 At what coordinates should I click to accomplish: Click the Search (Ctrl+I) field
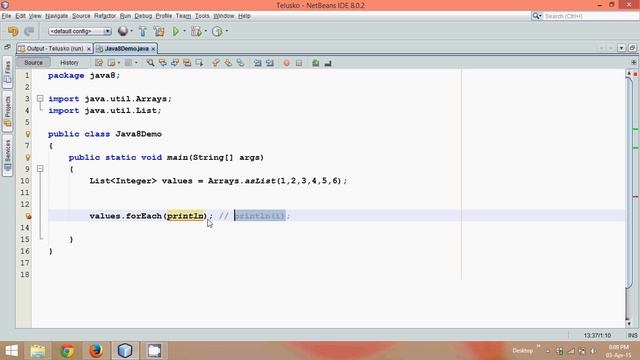click(590, 16)
